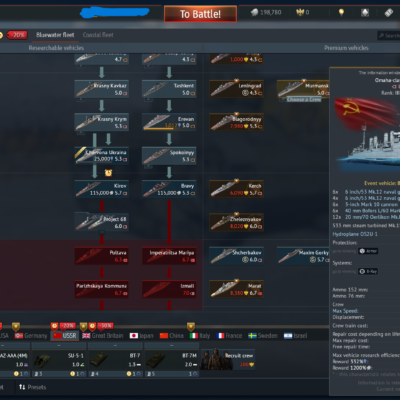Open the Presets button
The image size is (400, 400).
click(33, 387)
